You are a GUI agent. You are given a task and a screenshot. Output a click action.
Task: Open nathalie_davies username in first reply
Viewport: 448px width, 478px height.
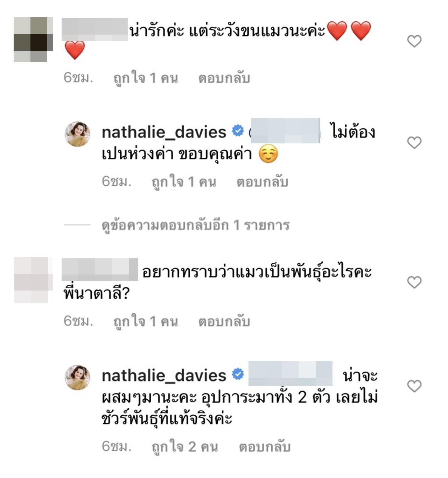164,132
